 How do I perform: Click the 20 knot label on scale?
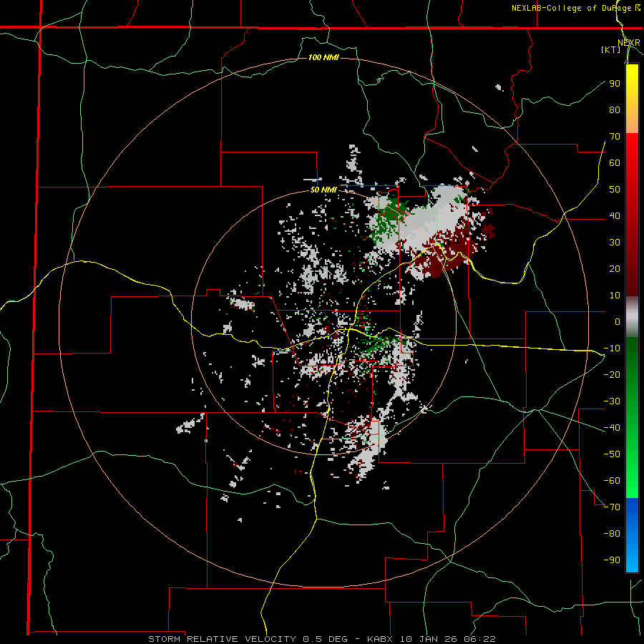pos(615,268)
